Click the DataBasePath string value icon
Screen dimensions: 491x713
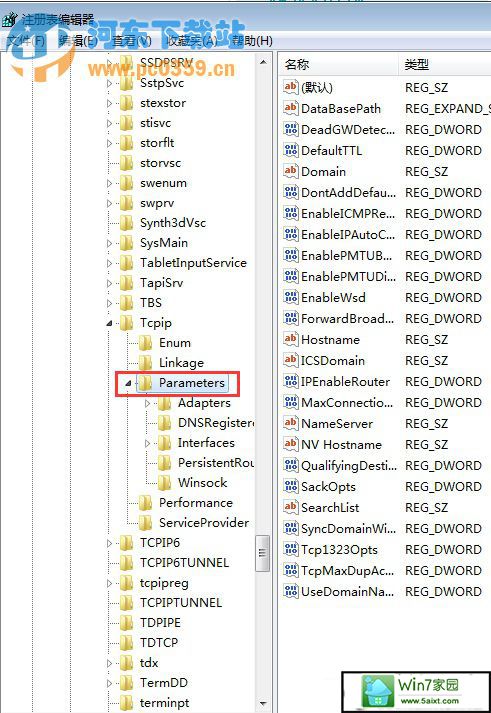(291, 108)
